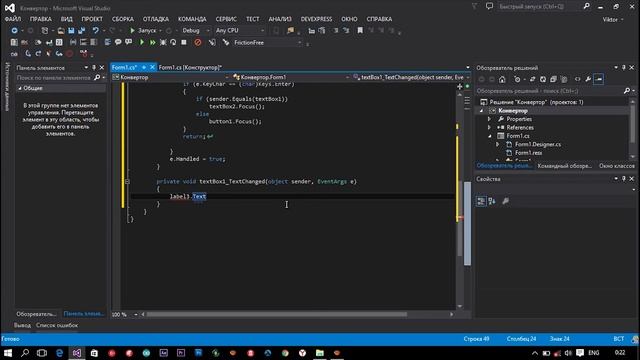Open the Конвертор project scope dropdown
This screenshot has height=360, width=640.
(x=171, y=77)
